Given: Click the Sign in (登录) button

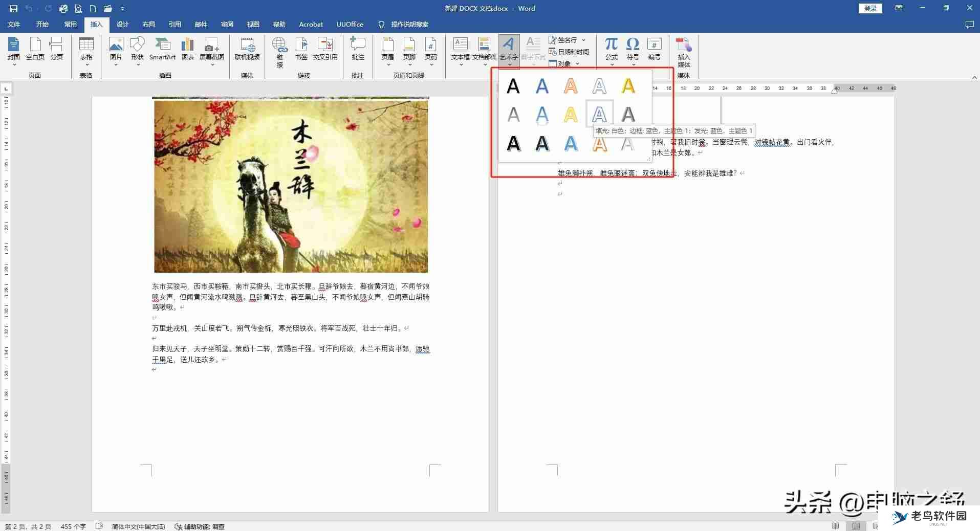Looking at the screenshot, I should [x=870, y=9].
